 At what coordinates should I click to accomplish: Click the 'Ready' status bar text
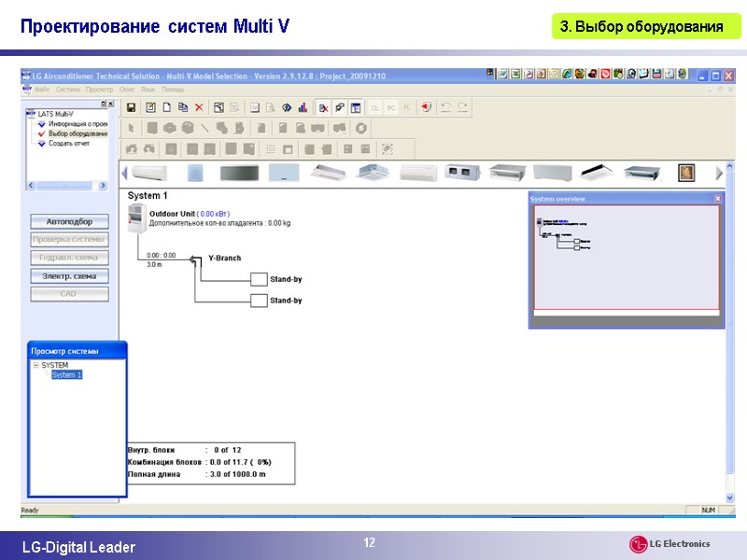pos(30,510)
